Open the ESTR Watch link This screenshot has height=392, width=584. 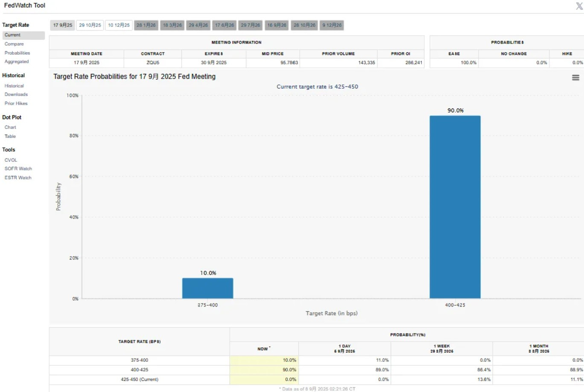(x=18, y=178)
